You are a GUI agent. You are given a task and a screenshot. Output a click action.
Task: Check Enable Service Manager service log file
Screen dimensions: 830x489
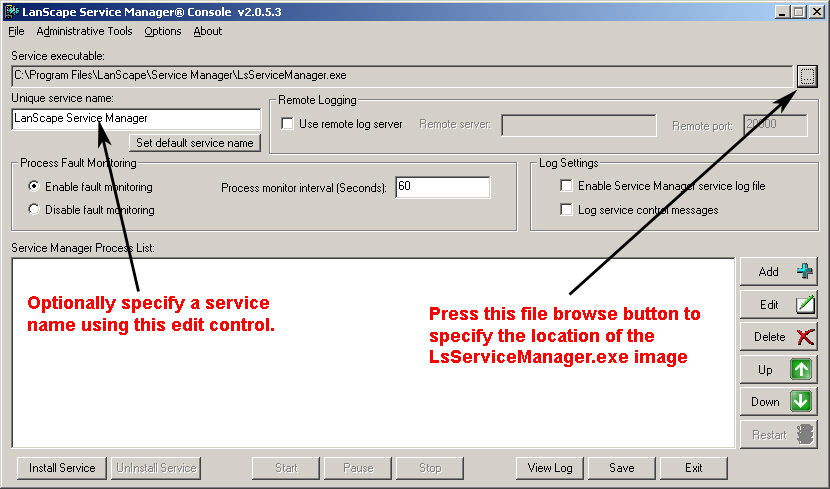tap(566, 186)
